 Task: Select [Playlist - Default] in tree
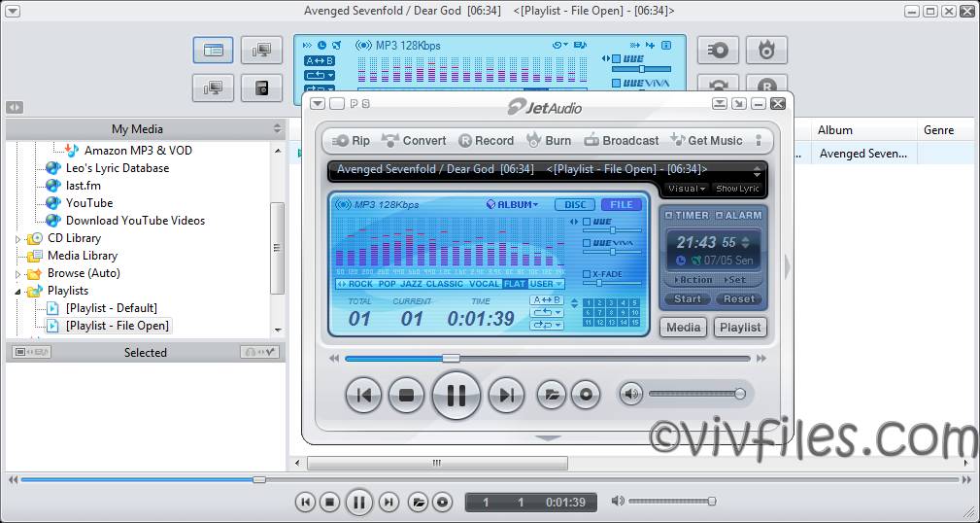point(112,308)
